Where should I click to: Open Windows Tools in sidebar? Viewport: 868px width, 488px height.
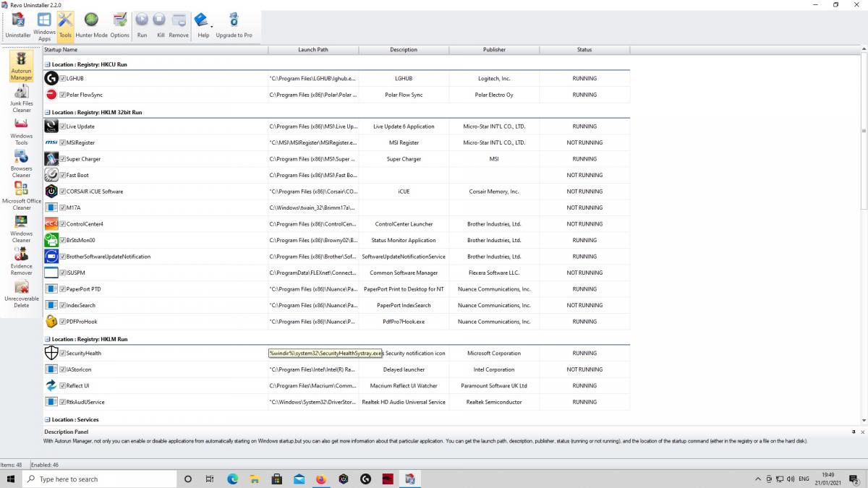pyautogui.click(x=22, y=131)
